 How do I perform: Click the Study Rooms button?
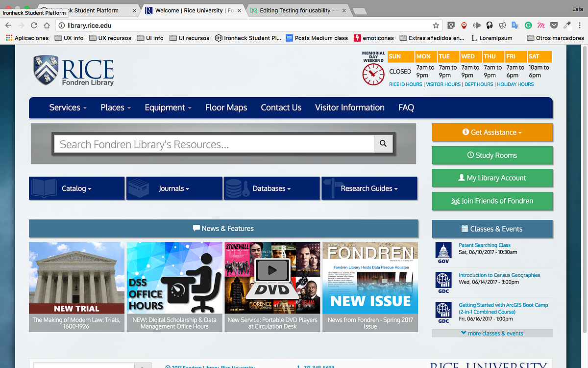pyautogui.click(x=492, y=155)
